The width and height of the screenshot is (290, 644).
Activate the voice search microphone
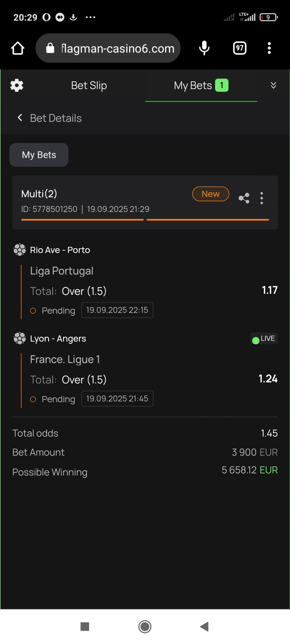[204, 48]
